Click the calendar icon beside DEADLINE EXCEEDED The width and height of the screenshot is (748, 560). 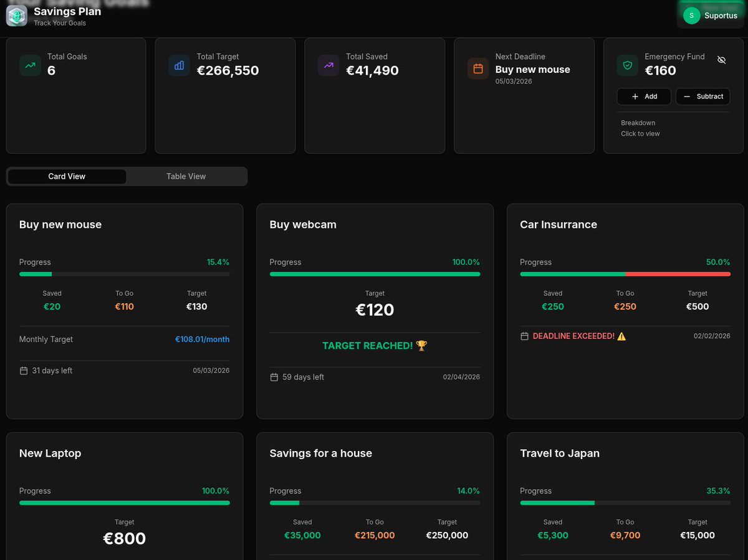525,336
